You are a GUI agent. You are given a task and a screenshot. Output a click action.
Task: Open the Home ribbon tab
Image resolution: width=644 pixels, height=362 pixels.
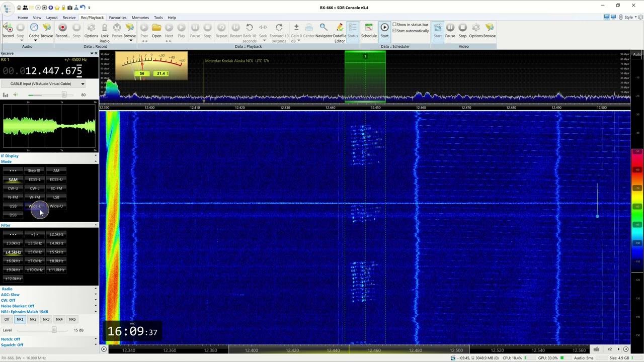tap(23, 18)
